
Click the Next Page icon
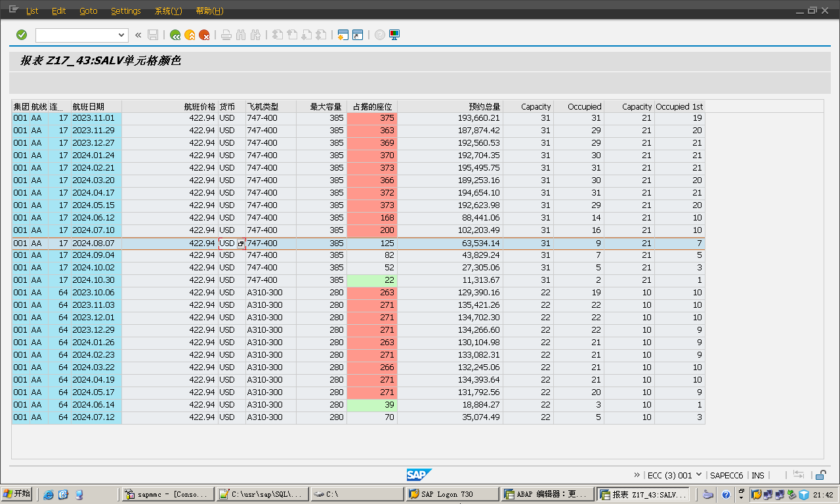click(x=306, y=35)
